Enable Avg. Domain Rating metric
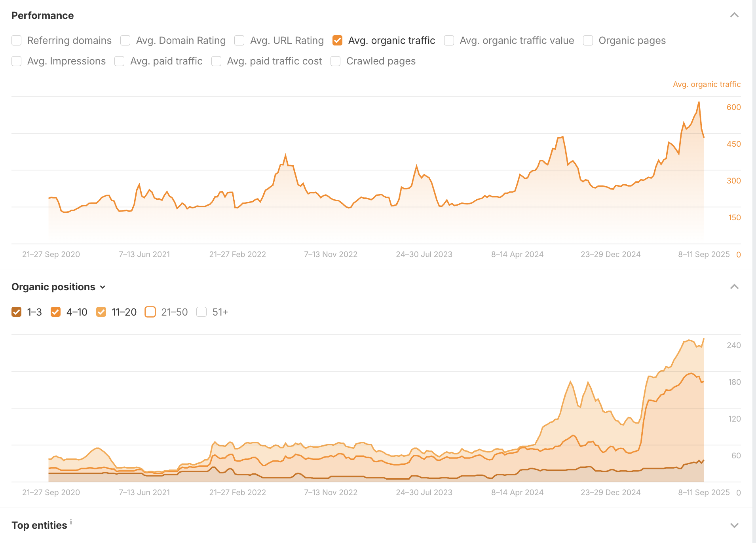Screen dimensions: 756x543 [125, 40]
